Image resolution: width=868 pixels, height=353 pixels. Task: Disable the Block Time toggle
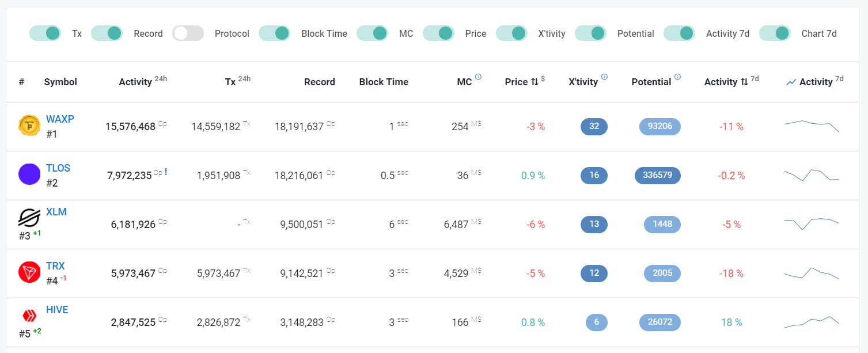pos(274,33)
